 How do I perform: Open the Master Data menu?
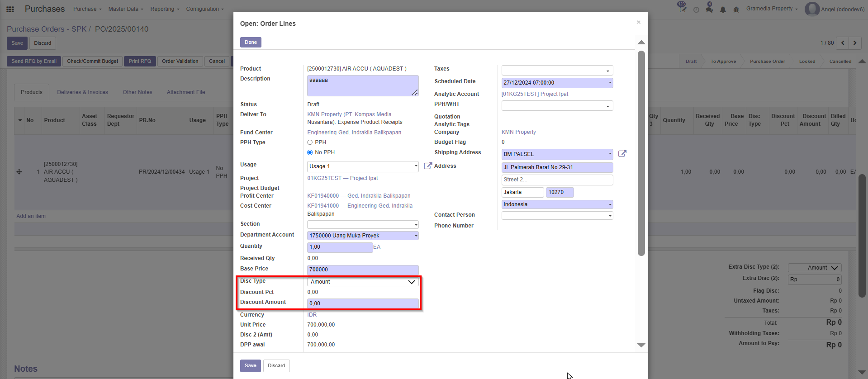pos(126,9)
